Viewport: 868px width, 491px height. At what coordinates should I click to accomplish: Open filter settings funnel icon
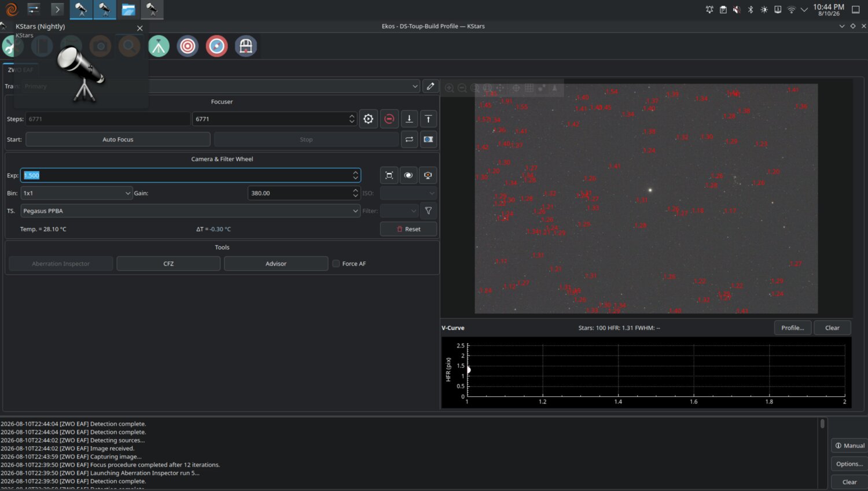[428, 211]
